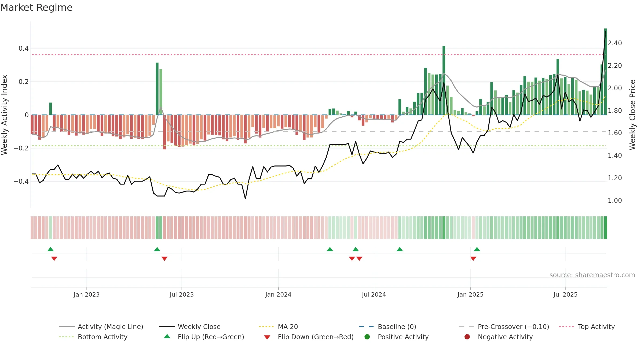Click the Weekly Activity Index axis title
The width and height of the screenshot is (644, 362).
[x=5, y=115]
